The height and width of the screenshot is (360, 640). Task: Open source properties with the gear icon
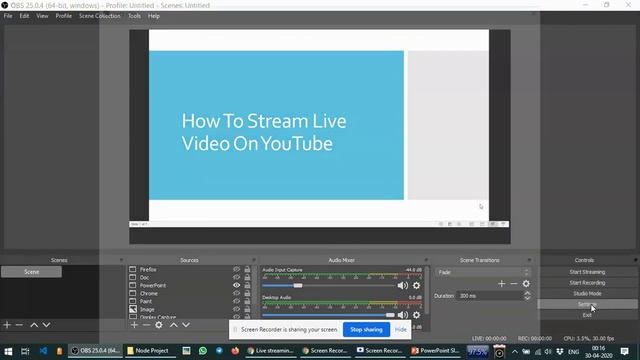tap(159, 325)
